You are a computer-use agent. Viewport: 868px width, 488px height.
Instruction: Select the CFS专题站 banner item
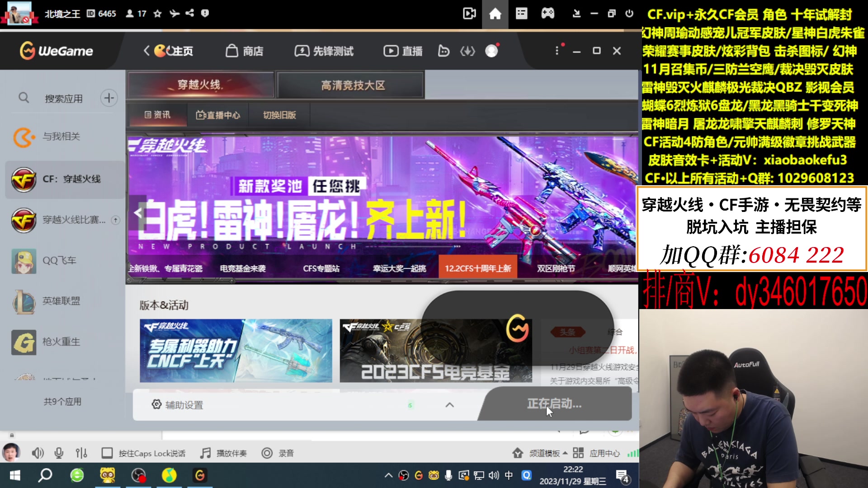[321, 268]
